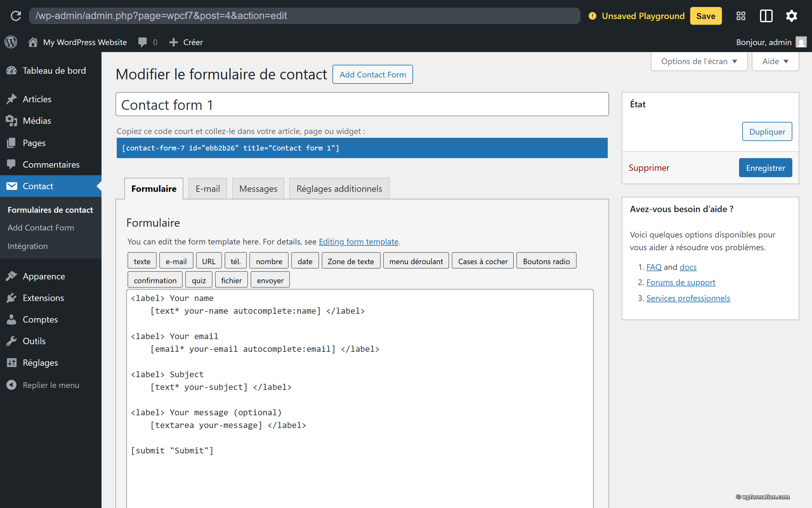Insert a menu déroulant tag

[x=416, y=261]
